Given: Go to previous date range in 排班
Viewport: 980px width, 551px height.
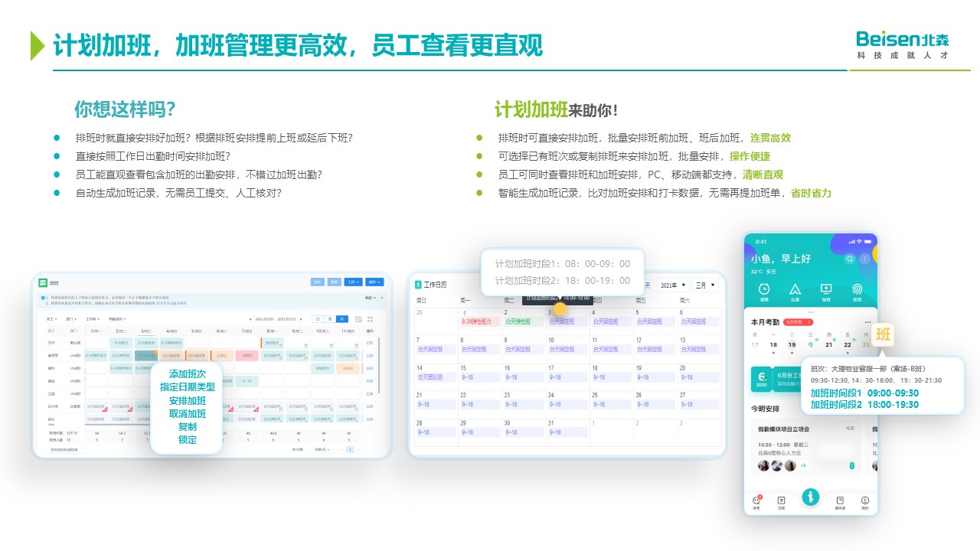Looking at the screenshot, I should click(x=250, y=319).
